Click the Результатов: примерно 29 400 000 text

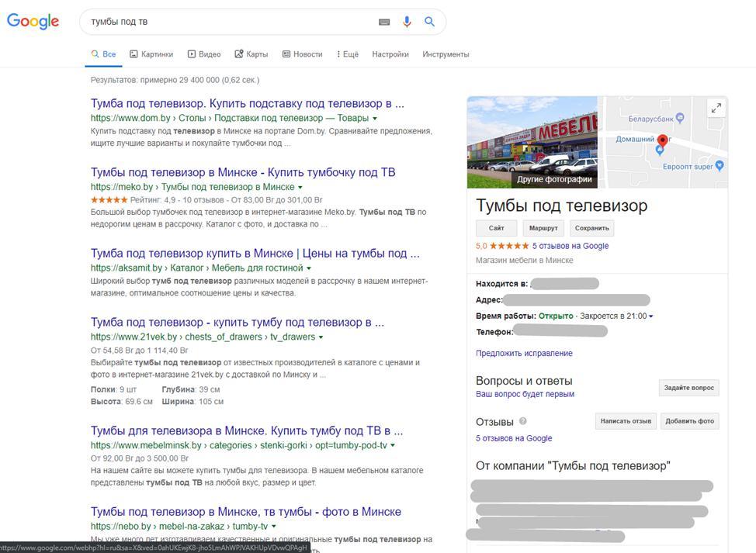coord(175,80)
